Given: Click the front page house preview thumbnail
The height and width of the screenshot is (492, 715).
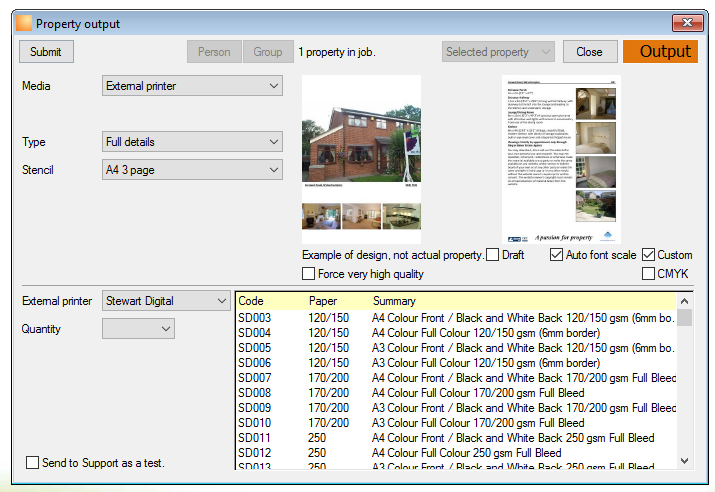Looking at the screenshot, I should (361, 159).
